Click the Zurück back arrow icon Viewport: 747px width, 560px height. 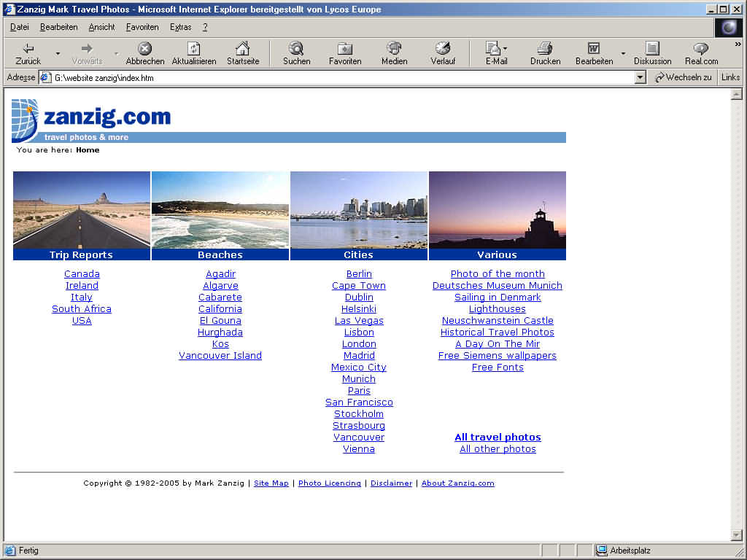click(x=28, y=49)
